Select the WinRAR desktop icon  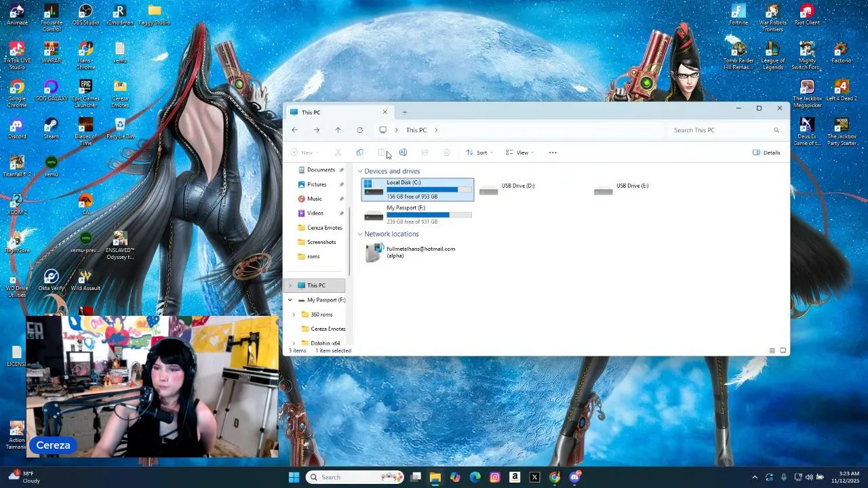[51, 54]
